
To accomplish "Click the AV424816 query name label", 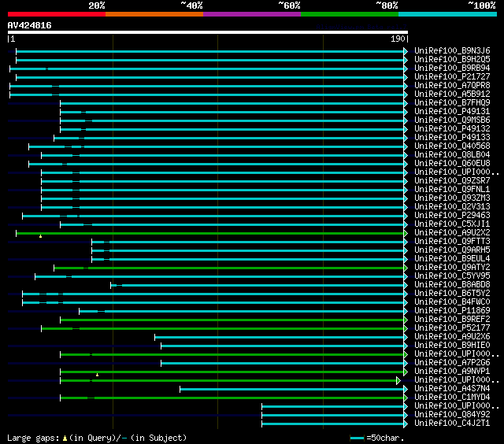I will tap(30, 25).
